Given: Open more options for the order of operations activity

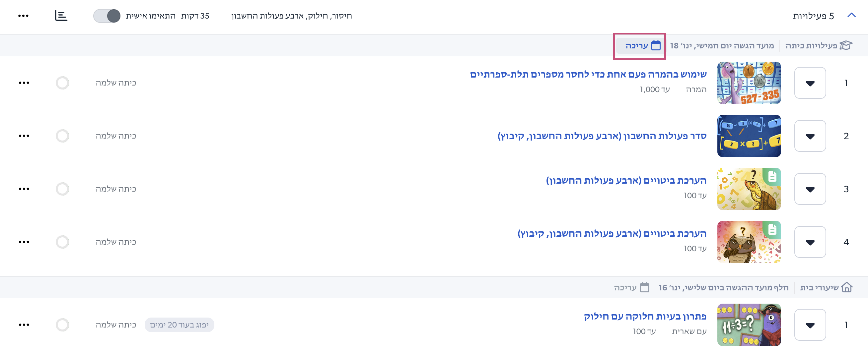Looking at the screenshot, I should [24, 136].
